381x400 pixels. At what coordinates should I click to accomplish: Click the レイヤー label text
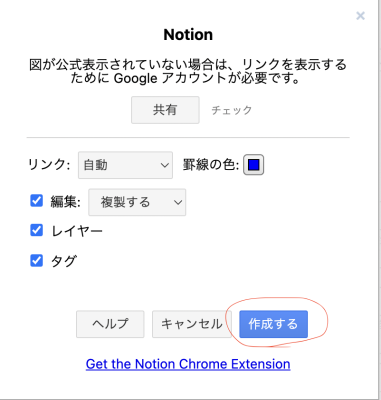pyautogui.click(x=77, y=231)
